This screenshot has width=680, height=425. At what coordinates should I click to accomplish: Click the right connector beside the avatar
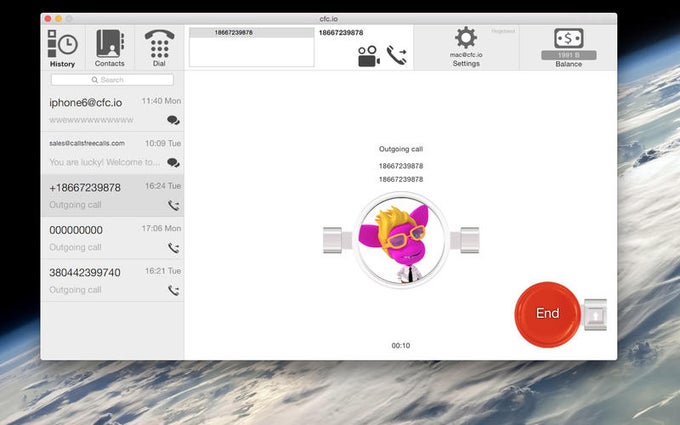coord(465,240)
